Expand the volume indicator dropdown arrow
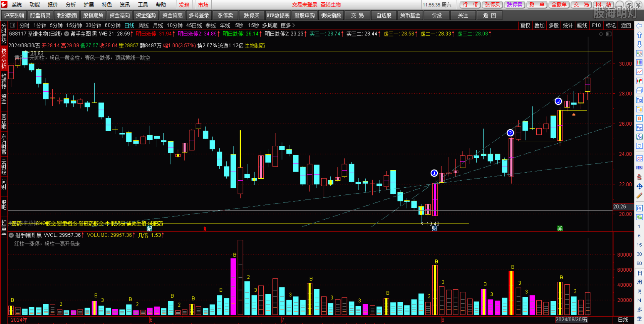644x324 pixels. [x=11, y=235]
